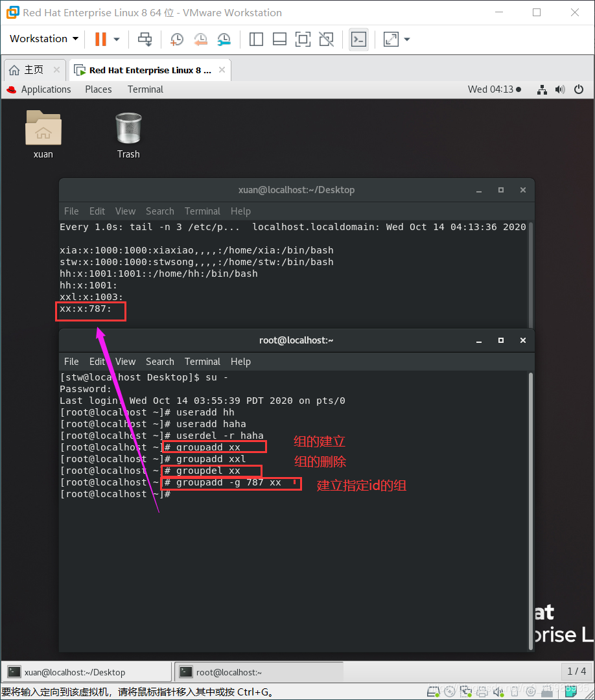Close the Red Hat Enterprise Linux tab

pos(222,69)
